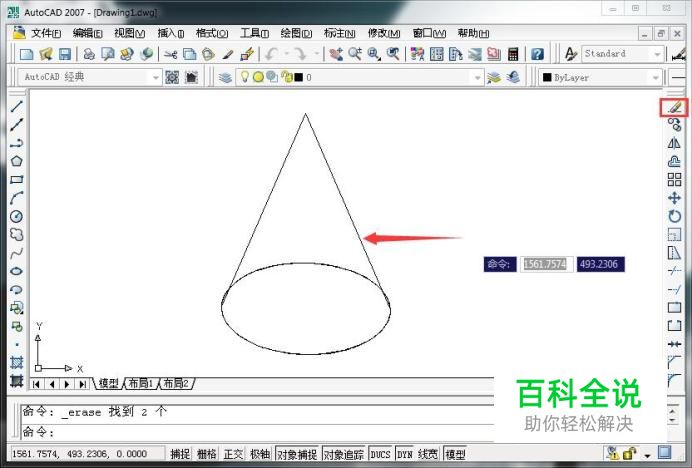The height and width of the screenshot is (468, 692).
Task: Click the Rotate tool
Action: (674, 216)
